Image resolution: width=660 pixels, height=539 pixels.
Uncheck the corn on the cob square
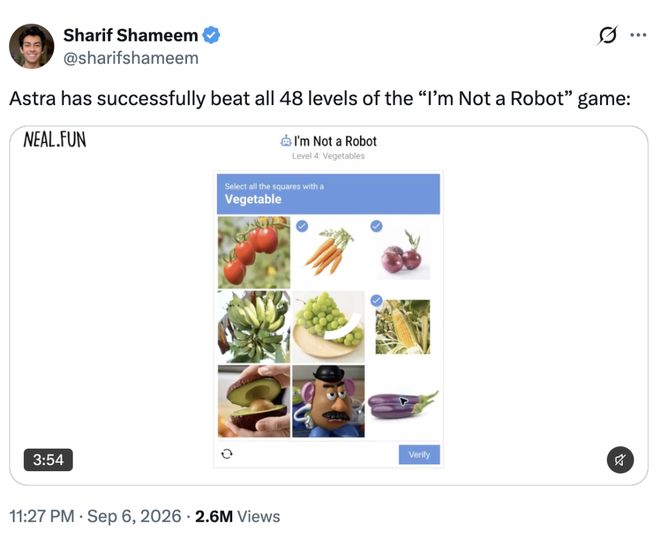click(x=403, y=327)
